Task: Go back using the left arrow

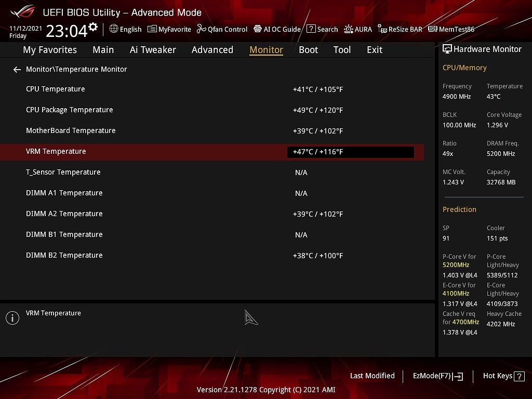Action: 17,70
